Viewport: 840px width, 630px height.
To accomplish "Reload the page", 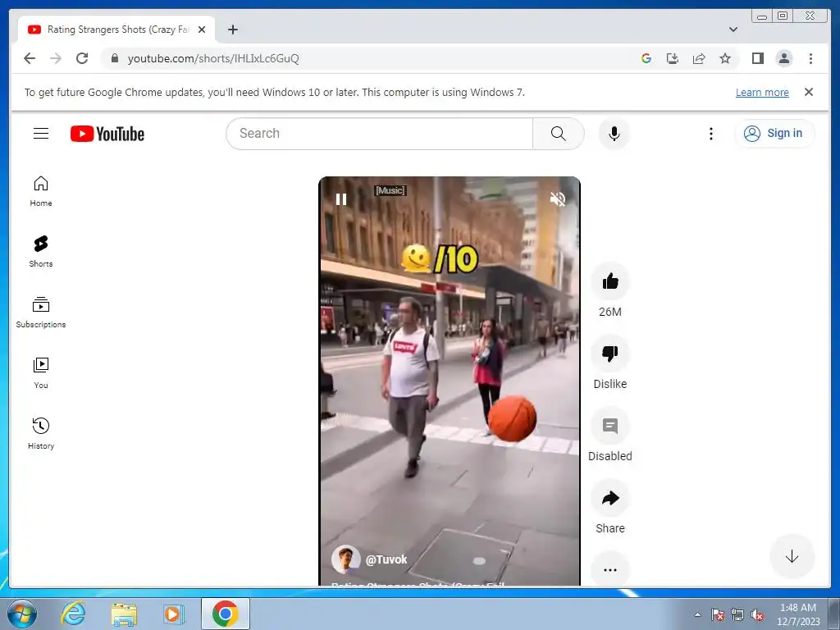I will pyautogui.click(x=82, y=58).
